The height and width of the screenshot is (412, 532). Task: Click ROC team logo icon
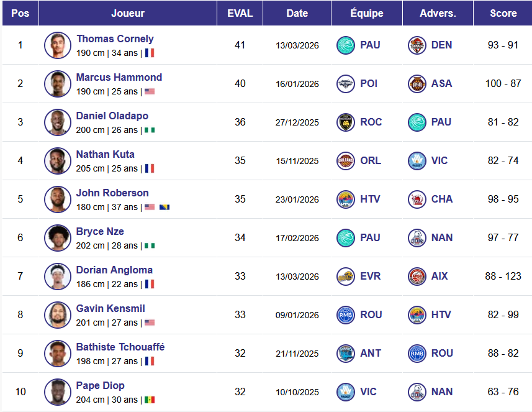(346, 122)
